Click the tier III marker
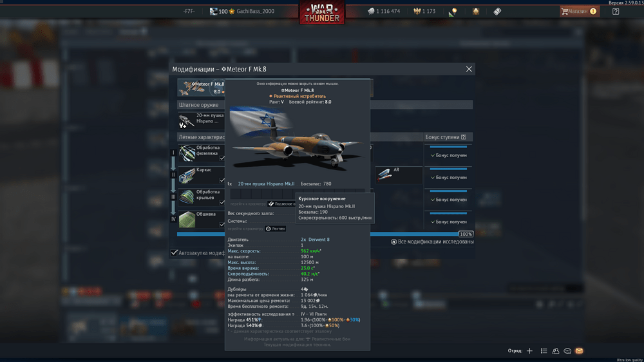The width and height of the screenshot is (644, 362). click(x=173, y=197)
